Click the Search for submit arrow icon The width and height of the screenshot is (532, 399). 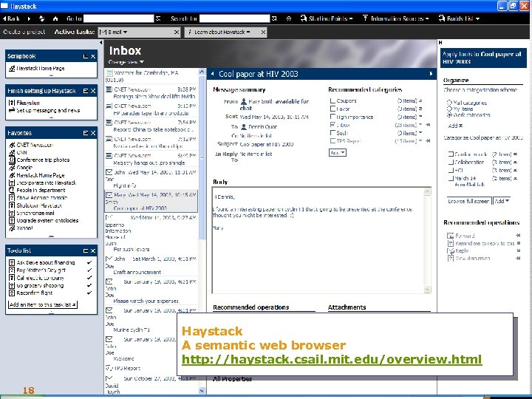[x=274, y=18]
